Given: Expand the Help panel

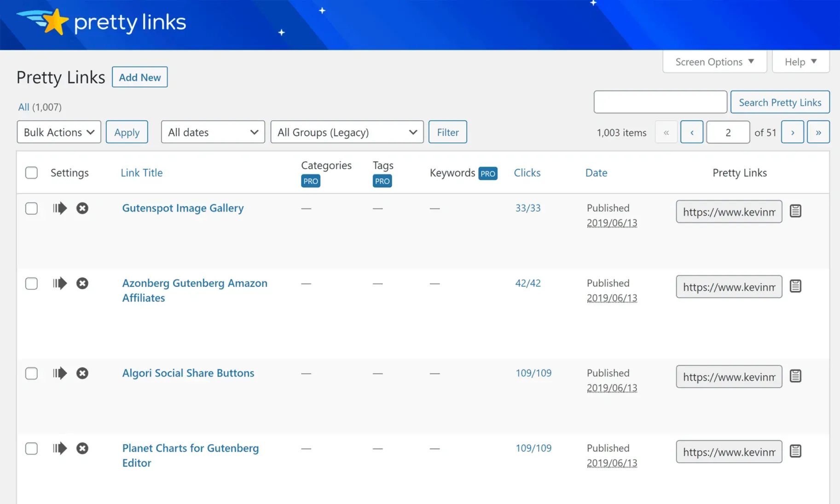Looking at the screenshot, I should pyautogui.click(x=801, y=62).
